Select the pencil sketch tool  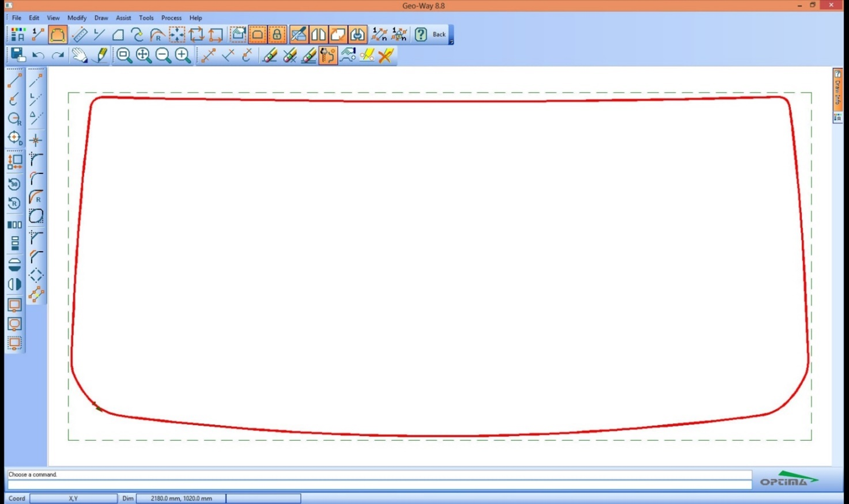(101, 55)
